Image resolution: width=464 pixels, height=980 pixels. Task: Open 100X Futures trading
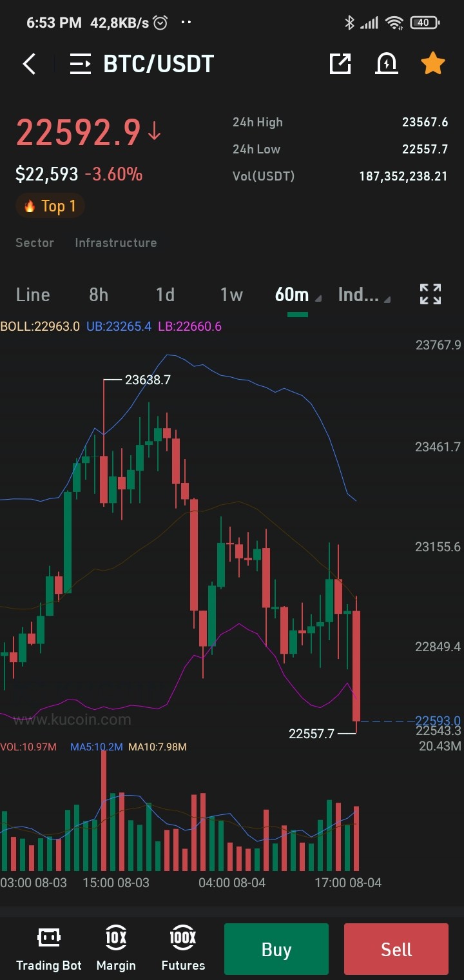(183, 949)
